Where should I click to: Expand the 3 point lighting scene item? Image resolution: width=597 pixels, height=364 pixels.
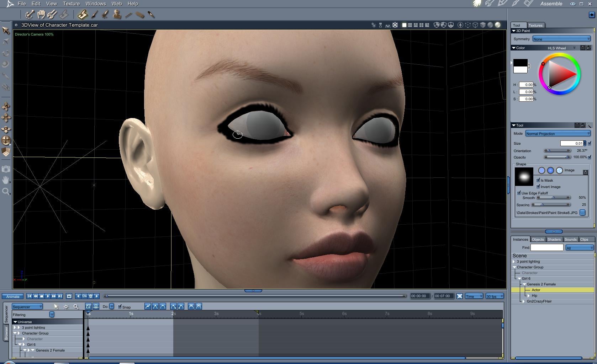coord(514,262)
